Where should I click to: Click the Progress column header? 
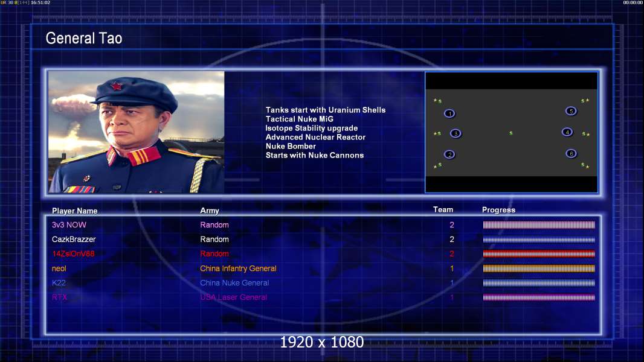(498, 210)
